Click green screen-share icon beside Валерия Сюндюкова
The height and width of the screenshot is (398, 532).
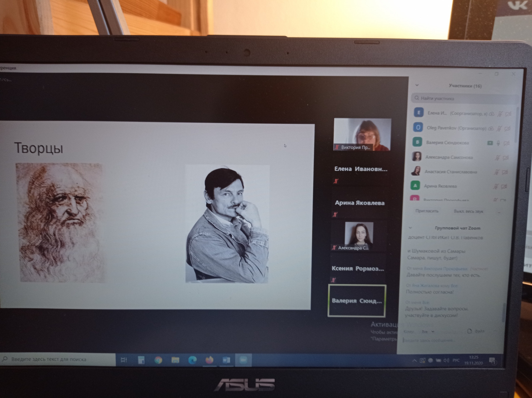coord(490,143)
